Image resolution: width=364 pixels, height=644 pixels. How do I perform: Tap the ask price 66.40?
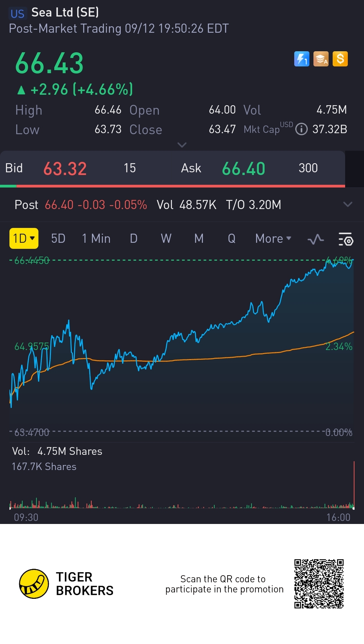click(244, 169)
